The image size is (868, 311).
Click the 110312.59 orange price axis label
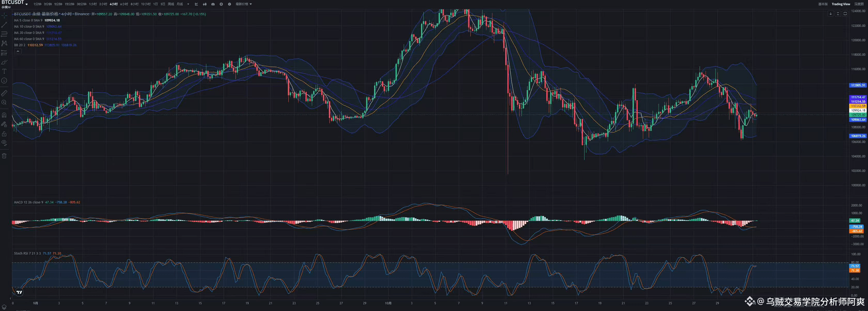(x=858, y=106)
